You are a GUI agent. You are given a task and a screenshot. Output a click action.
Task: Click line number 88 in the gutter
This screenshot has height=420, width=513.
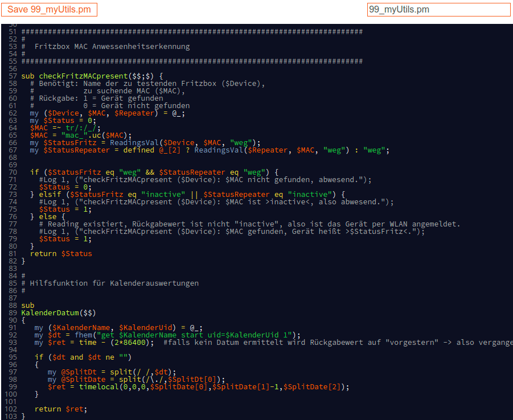13,306
